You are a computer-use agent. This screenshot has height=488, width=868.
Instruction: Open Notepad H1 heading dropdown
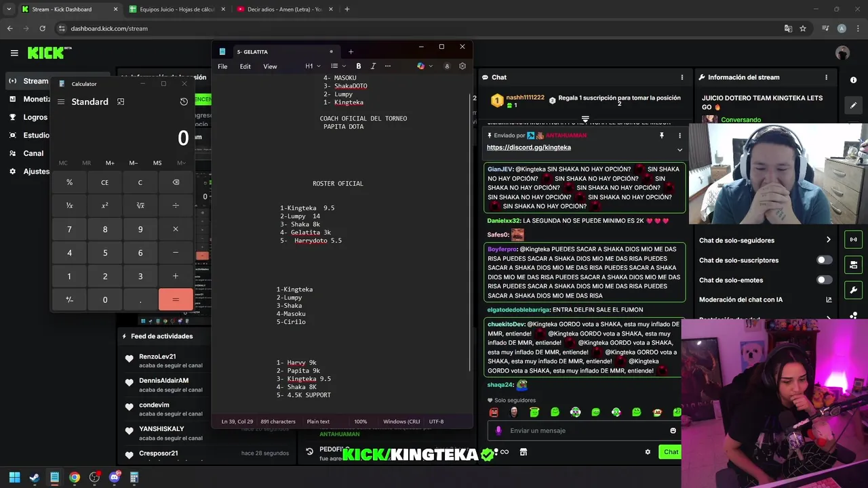[312, 66]
